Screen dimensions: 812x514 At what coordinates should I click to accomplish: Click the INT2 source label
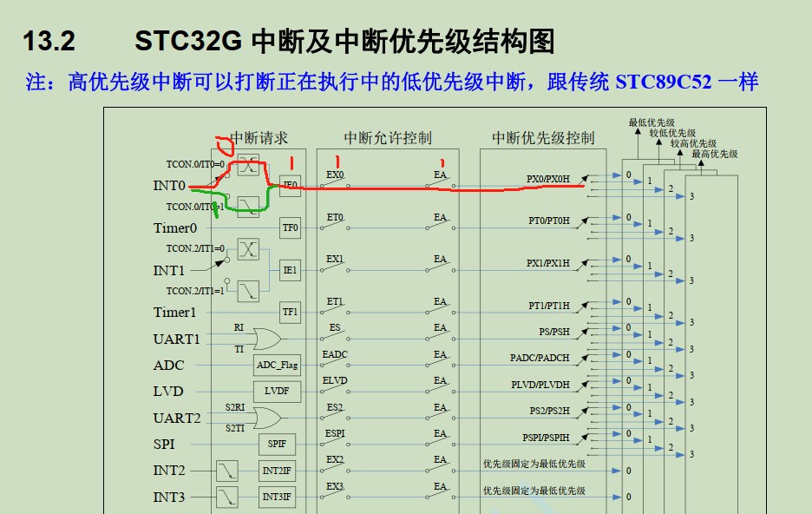click(x=169, y=471)
